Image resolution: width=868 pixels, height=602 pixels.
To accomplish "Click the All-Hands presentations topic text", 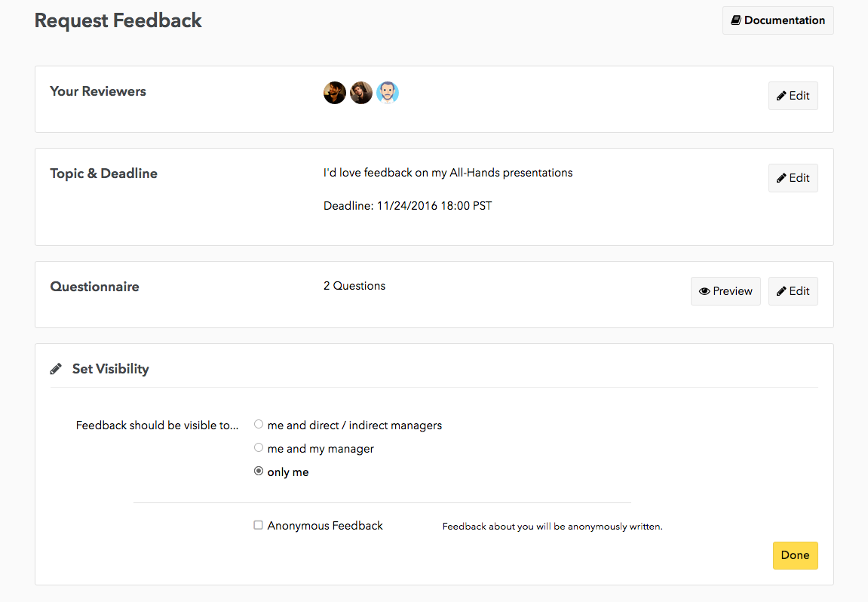I will pos(448,173).
